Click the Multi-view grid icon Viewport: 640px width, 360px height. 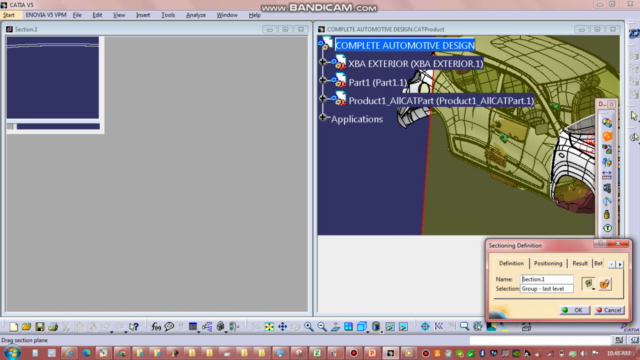[x=348, y=327]
